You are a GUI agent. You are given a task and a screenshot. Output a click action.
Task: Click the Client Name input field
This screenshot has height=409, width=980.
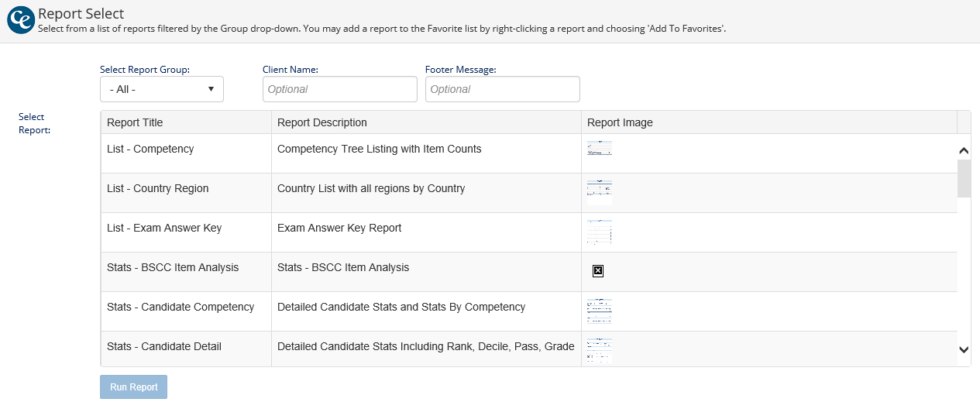[340, 89]
